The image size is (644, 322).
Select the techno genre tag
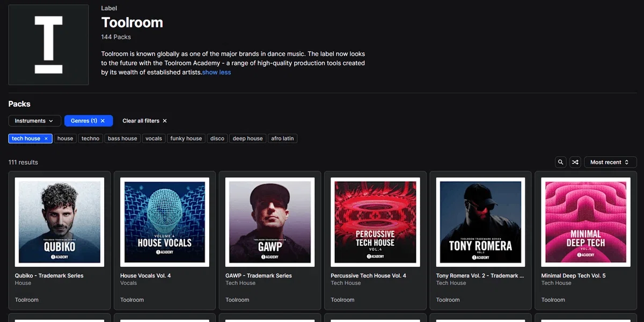pyautogui.click(x=90, y=138)
